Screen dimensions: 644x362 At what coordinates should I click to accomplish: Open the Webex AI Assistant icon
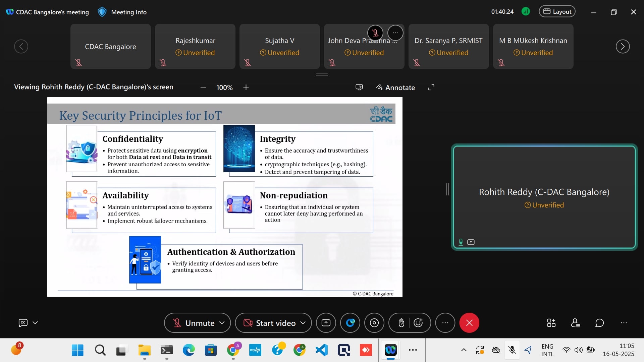click(x=350, y=323)
